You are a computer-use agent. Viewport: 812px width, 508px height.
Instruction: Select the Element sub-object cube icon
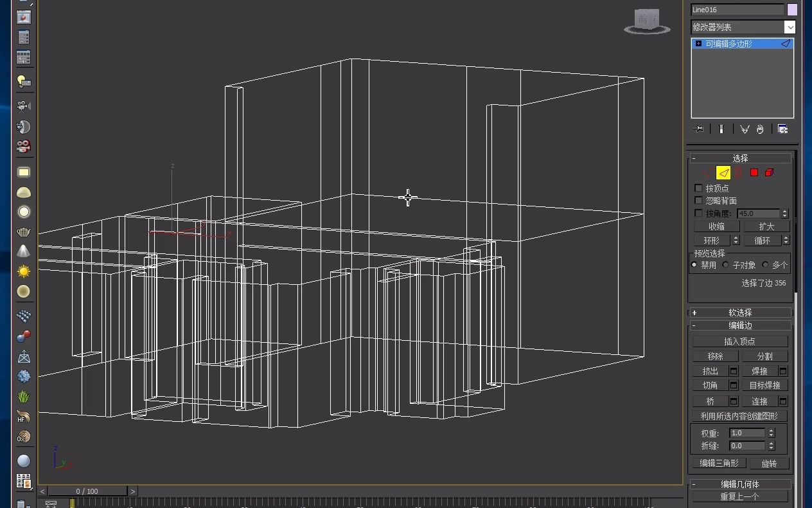(769, 172)
